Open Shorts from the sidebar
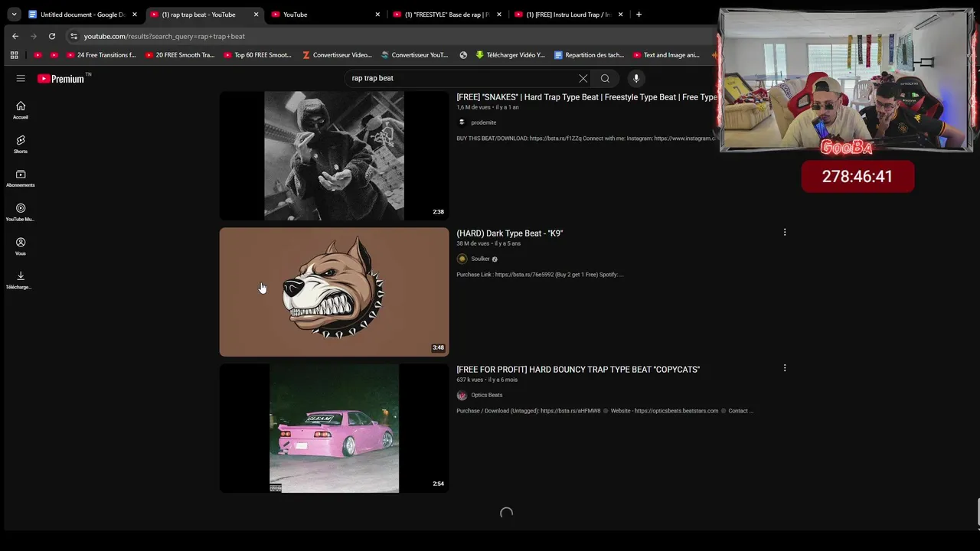This screenshot has height=551, width=980. [x=21, y=144]
